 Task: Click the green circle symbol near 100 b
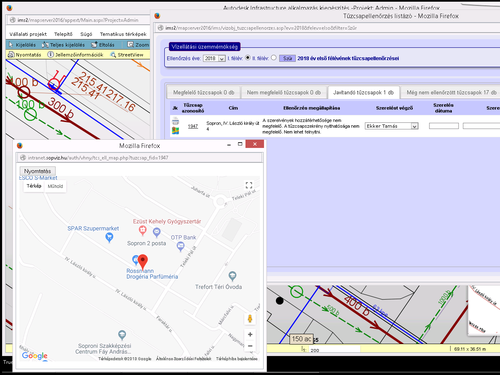(x=30, y=115)
